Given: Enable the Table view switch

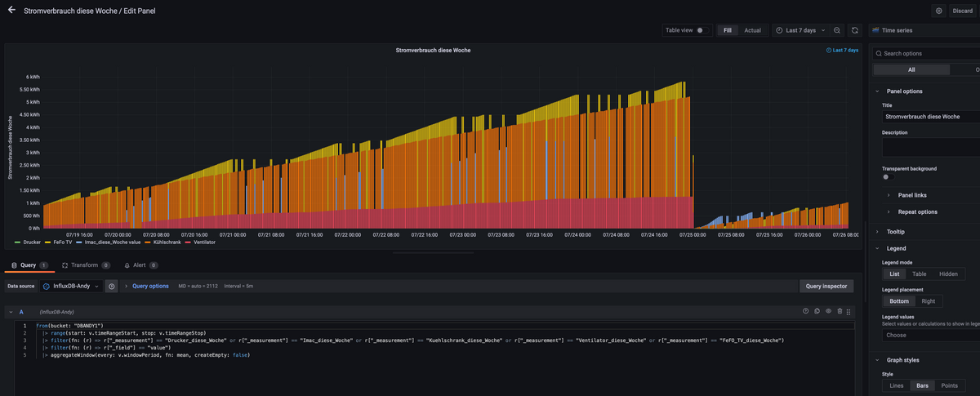Looking at the screenshot, I should (701, 30).
